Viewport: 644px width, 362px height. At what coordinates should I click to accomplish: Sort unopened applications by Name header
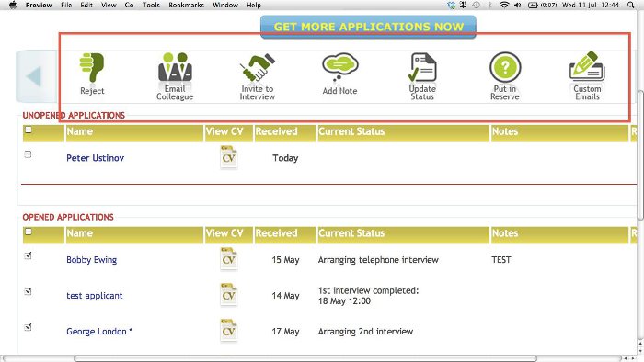tap(134, 132)
